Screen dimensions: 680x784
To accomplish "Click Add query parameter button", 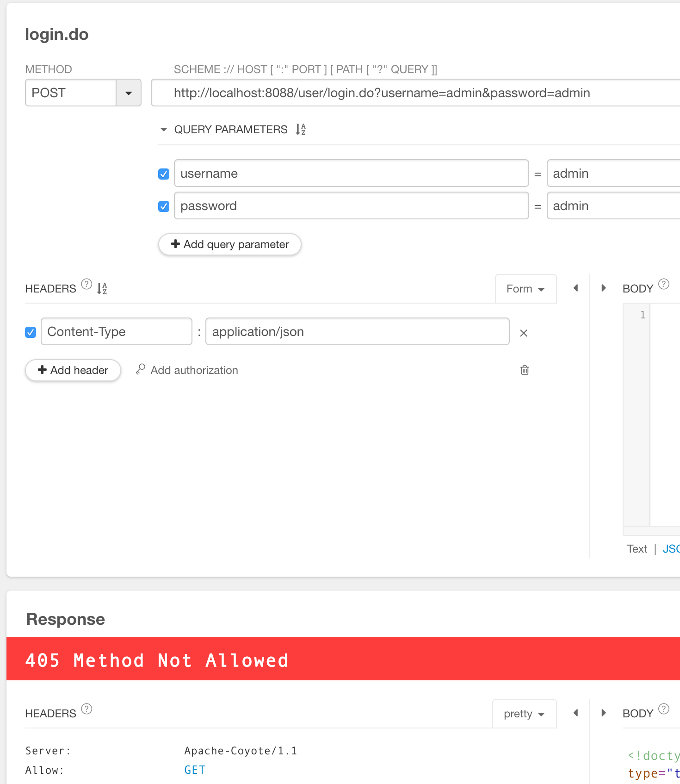I will pos(230,244).
